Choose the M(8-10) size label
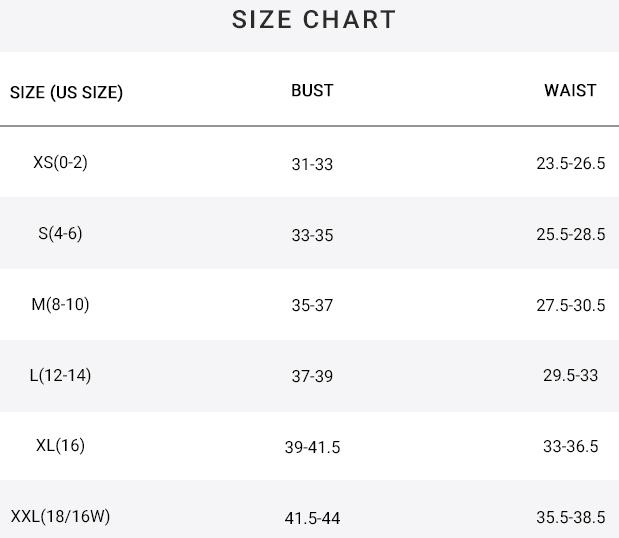The image size is (619, 538). [x=60, y=304]
